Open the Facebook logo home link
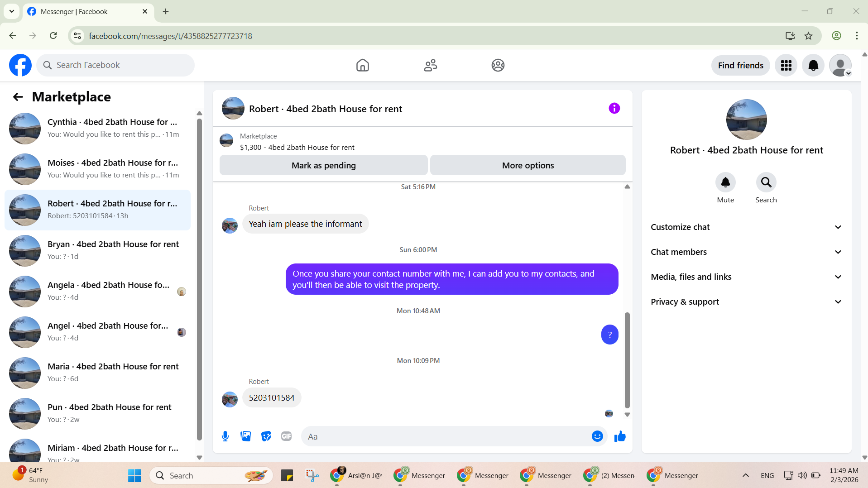Image resolution: width=868 pixels, height=488 pixels. coord(20,65)
